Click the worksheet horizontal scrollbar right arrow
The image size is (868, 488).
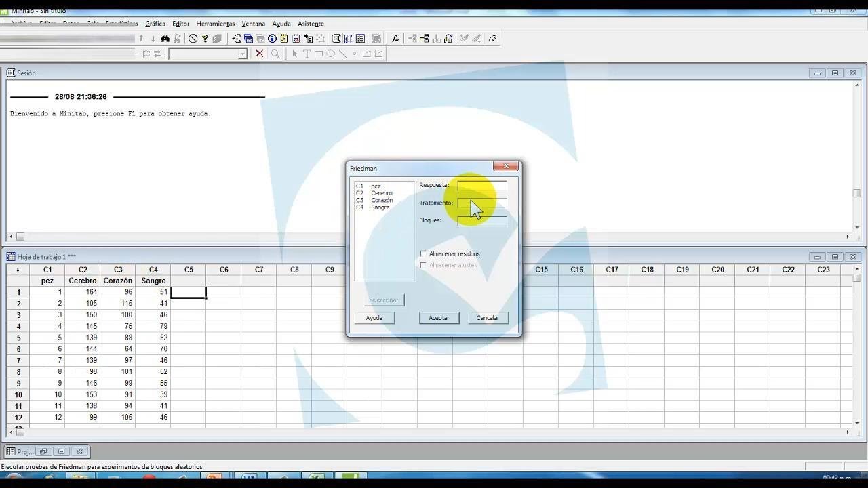click(x=847, y=432)
